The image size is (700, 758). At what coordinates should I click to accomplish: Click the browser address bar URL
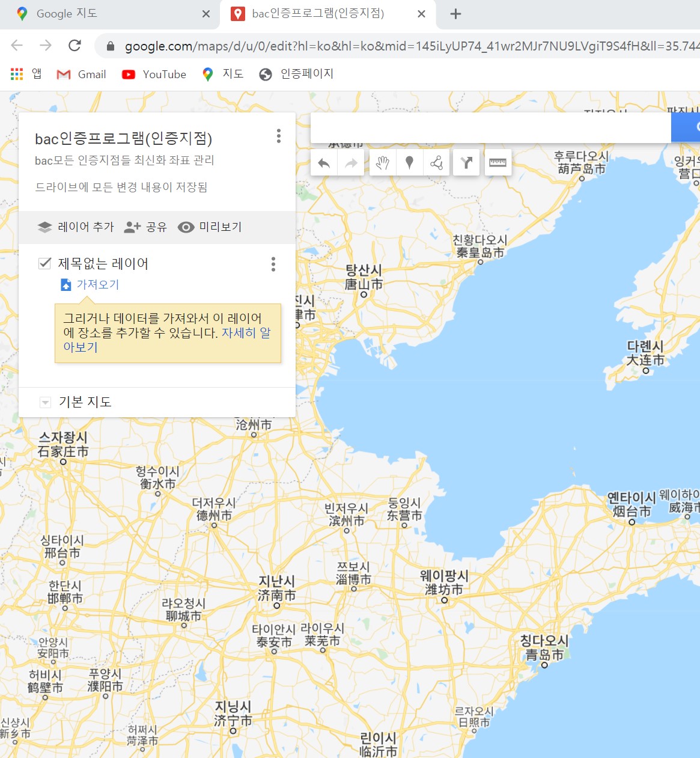(412, 46)
